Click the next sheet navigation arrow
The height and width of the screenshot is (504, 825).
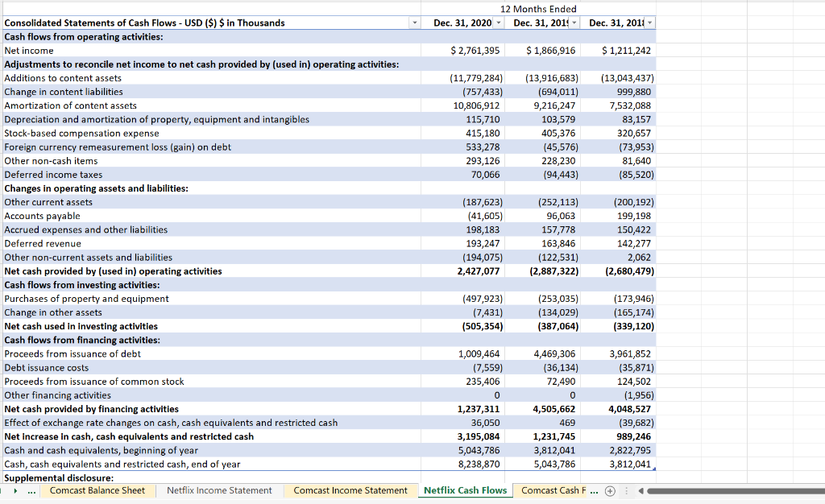[14, 491]
